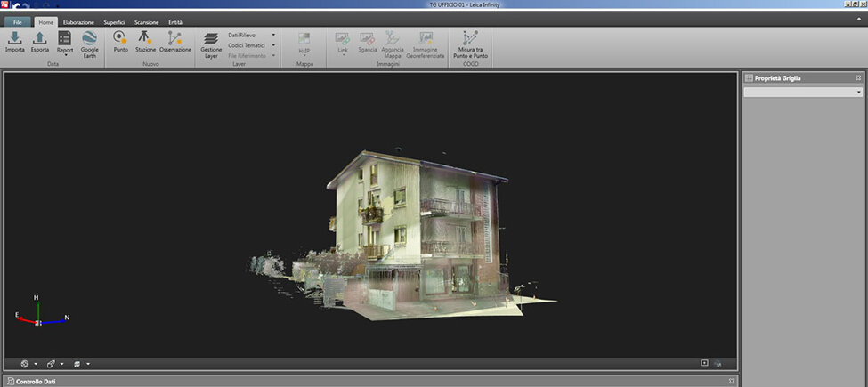Switch to the Entità tab

coord(175,22)
